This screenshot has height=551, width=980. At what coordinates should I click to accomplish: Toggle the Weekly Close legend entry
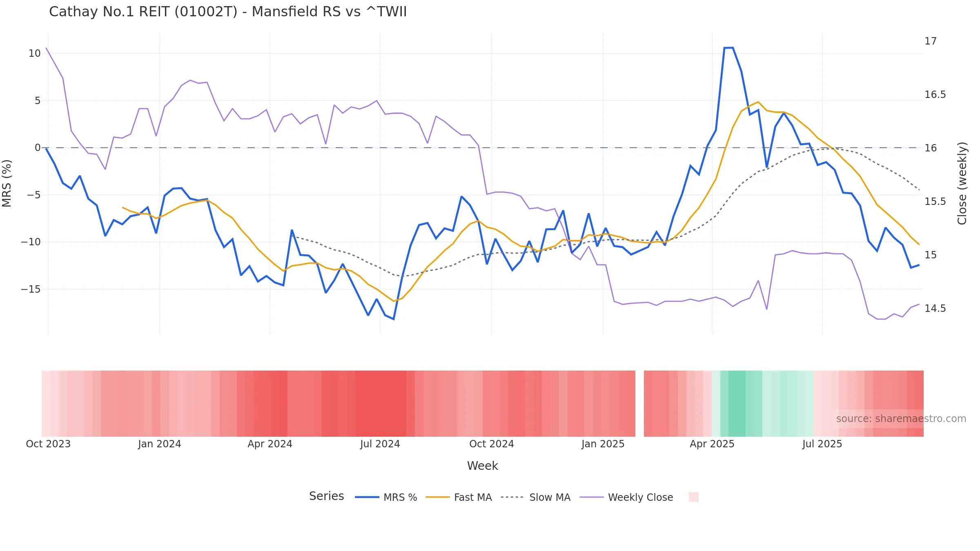(x=626, y=497)
